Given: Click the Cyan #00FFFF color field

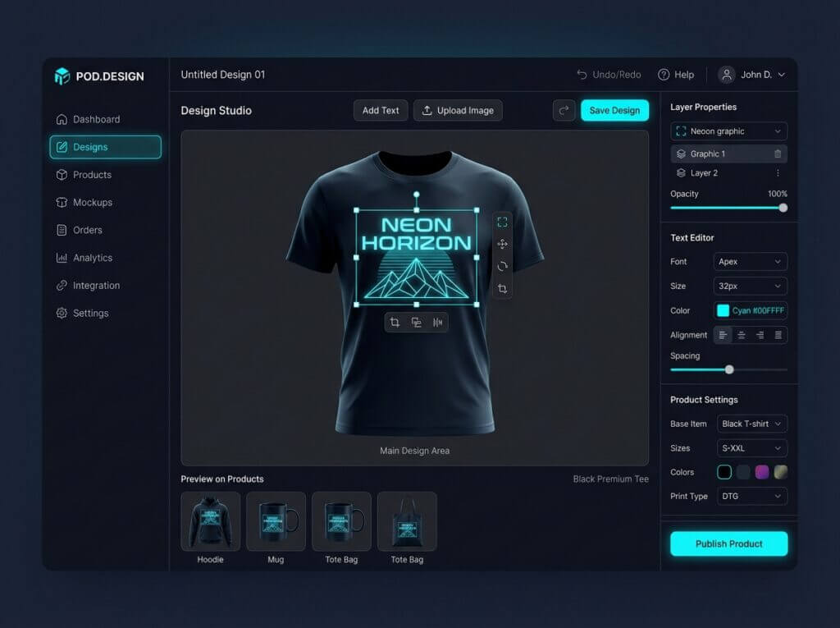Looking at the screenshot, I should tap(750, 310).
